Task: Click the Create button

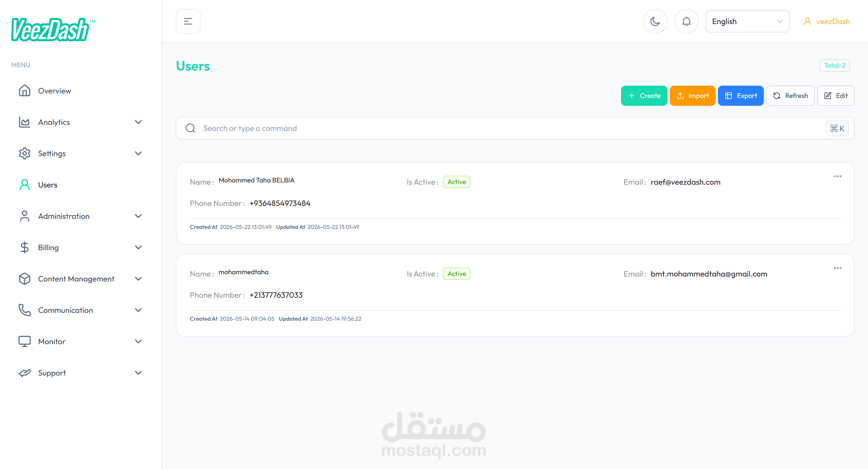Action: [644, 96]
